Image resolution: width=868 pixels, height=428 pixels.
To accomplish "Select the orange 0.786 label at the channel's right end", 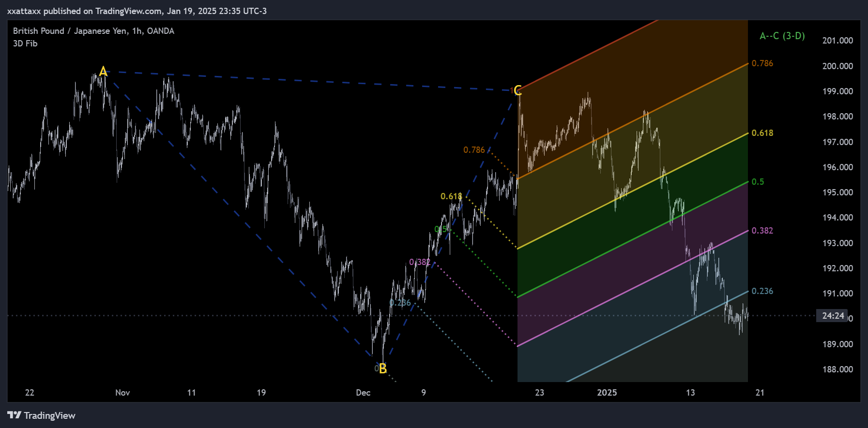I will pos(762,63).
